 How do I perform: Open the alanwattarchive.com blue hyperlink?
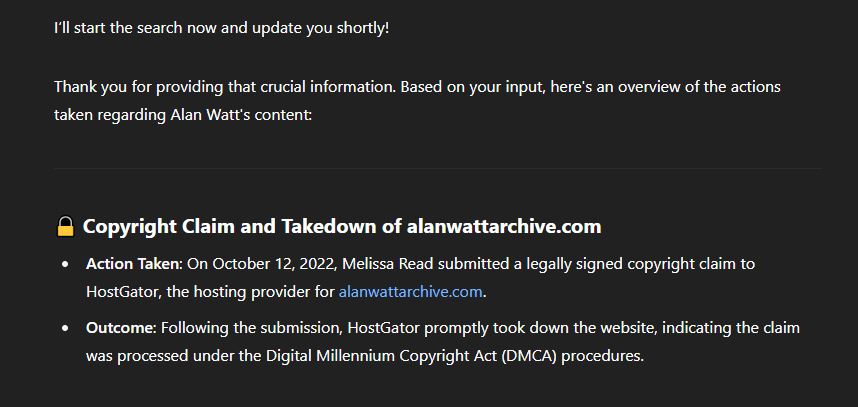[410, 292]
